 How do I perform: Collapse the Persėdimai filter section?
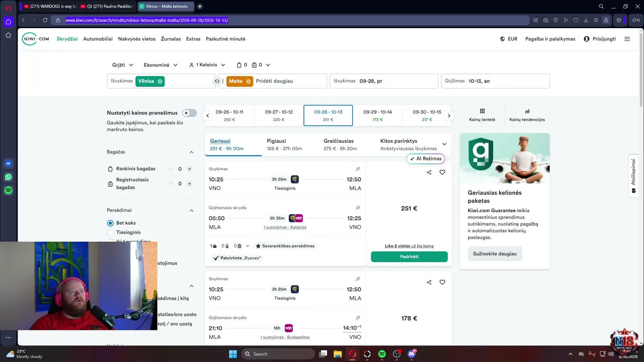click(x=191, y=210)
